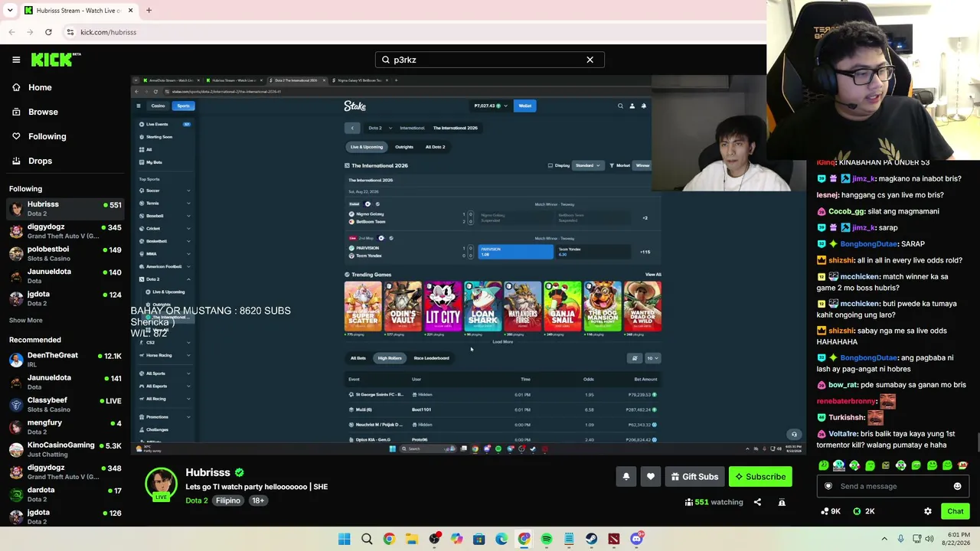
Task: Select the Live & Upcoming tab
Action: pyautogui.click(x=367, y=147)
